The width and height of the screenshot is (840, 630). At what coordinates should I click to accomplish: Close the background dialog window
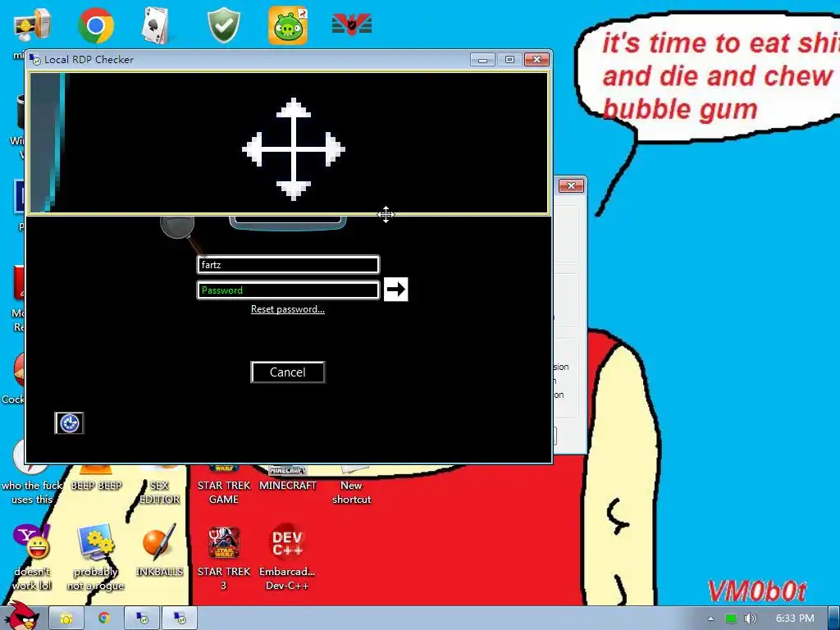point(571,186)
